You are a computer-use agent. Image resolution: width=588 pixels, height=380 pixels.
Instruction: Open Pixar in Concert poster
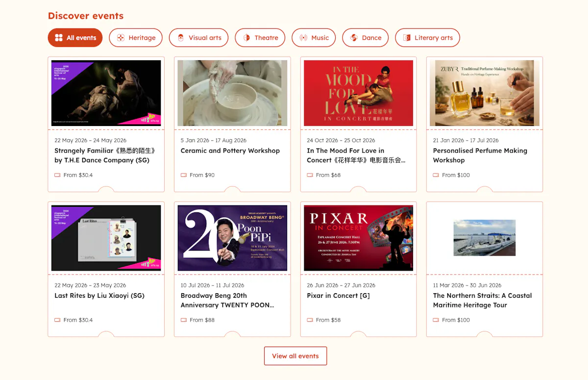pyautogui.click(x=359, y=238)
